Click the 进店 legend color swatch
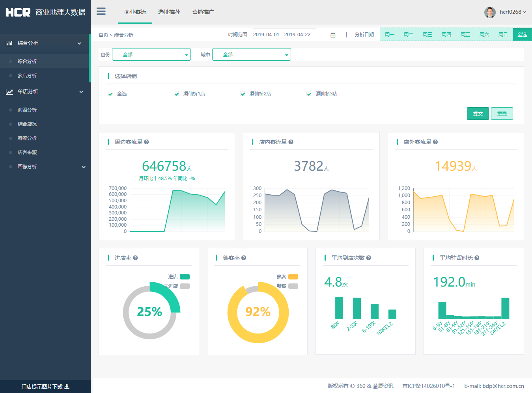 pos(185,277)
